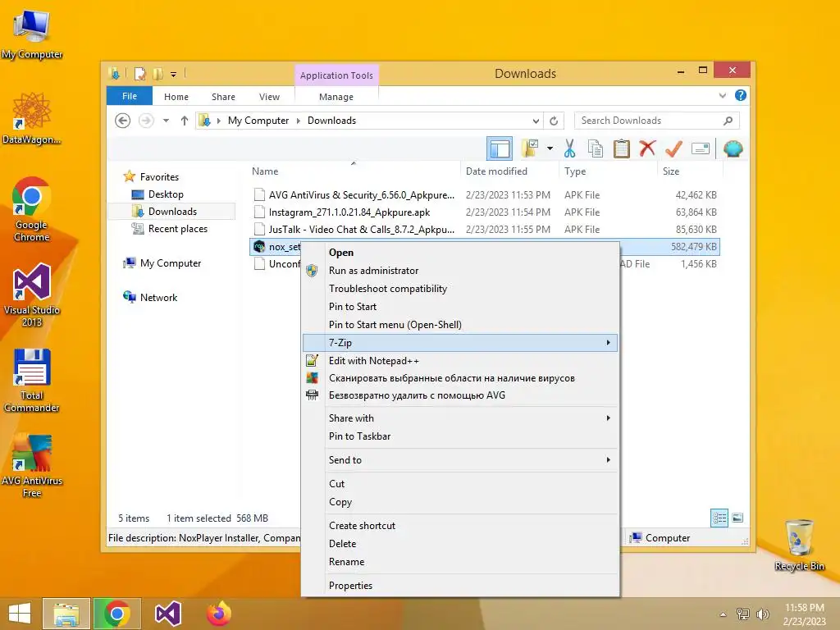
Task: Select Troubleshoot compatibility
Action: 460,289
